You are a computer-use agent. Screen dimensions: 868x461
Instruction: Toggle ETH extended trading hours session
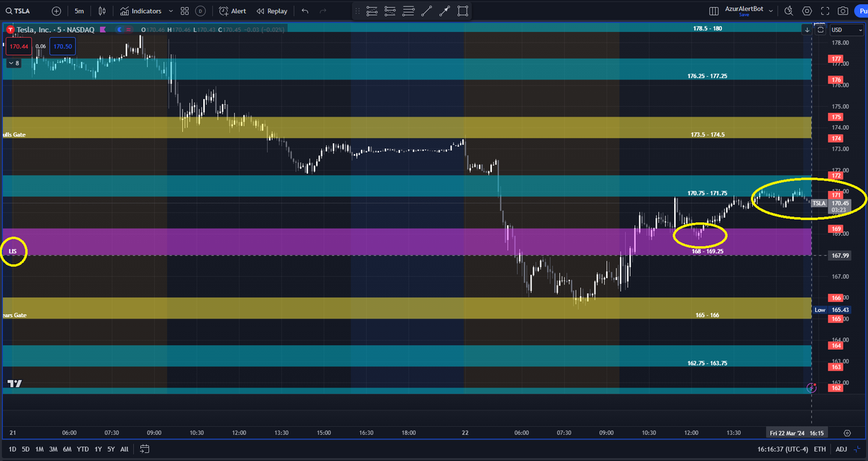tap(820, 449)
